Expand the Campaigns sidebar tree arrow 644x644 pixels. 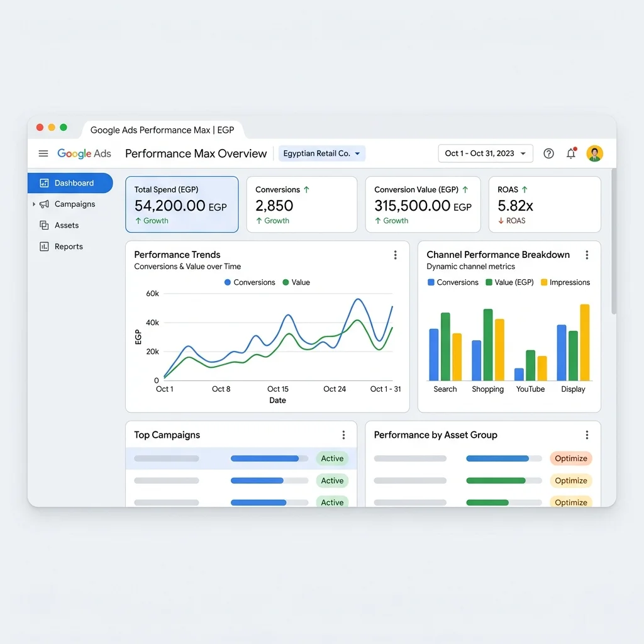click(34, 204)
